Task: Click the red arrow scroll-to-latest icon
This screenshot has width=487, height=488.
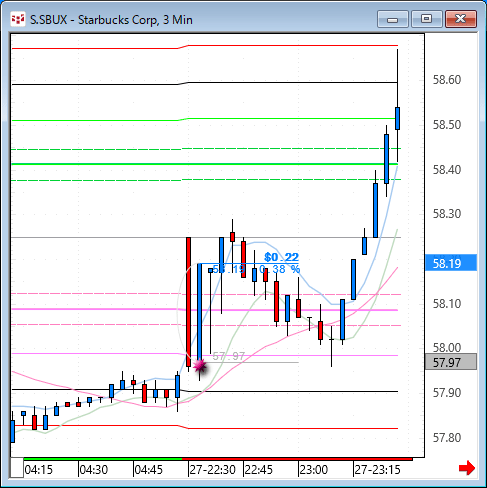Action: 467,468
